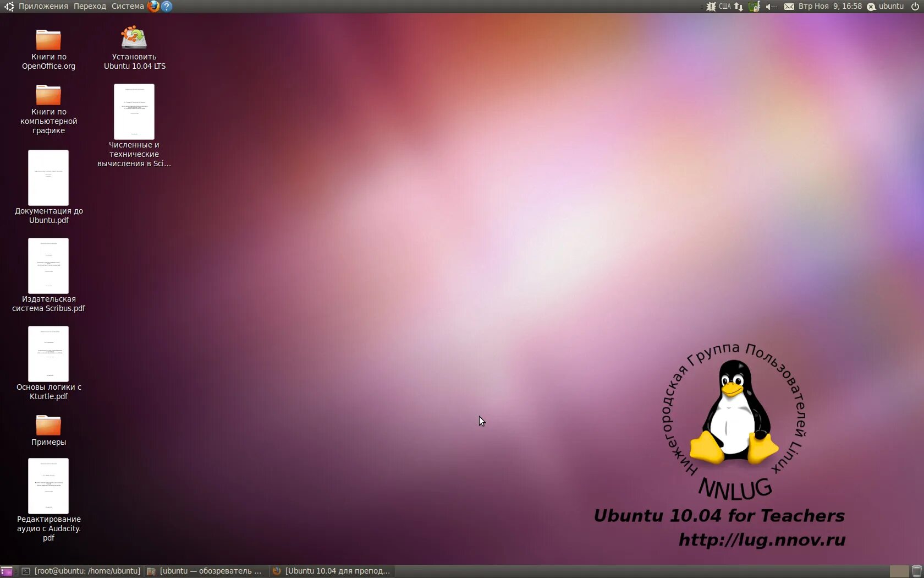Screen dimensions: 924x578
Task: Switch to the root@ubuntu terminal window
Action: click(81, 571)
